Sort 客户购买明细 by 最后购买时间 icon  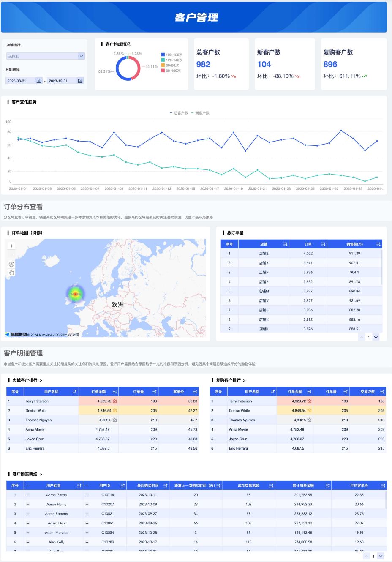point(166,486)
